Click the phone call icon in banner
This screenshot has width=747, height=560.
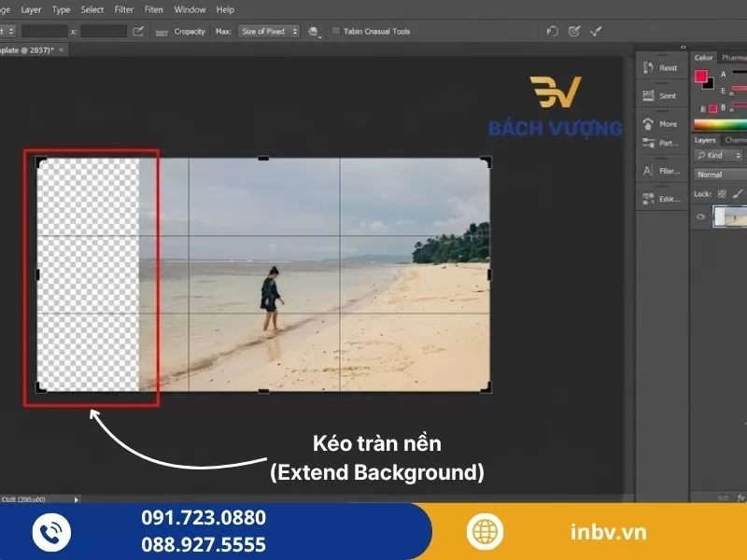click(x=51, y=532)
